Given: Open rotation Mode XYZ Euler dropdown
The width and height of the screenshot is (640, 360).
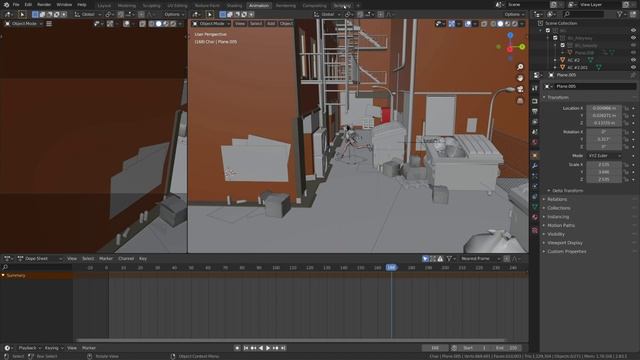Looking at the screenshot, I should [x=604, y=156].
